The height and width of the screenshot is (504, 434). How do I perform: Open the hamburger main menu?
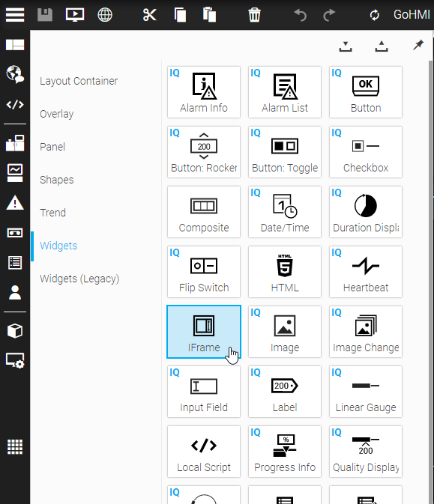point(15,15)
